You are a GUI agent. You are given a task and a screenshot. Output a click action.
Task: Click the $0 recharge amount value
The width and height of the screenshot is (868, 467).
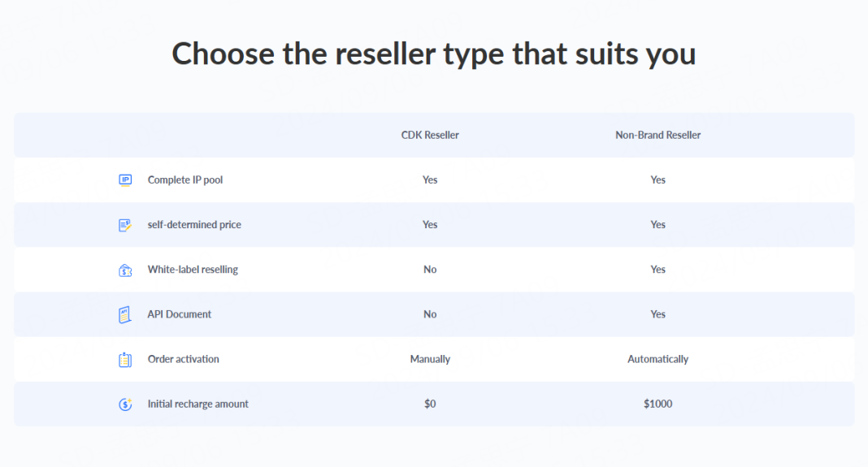tap(430, 404)
